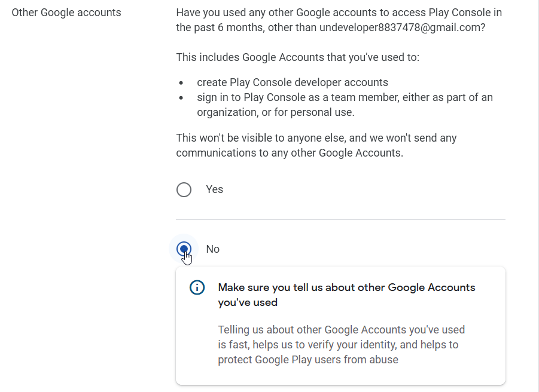The width and height of the screenshot is (539, 392).
Task: Click the "Yes" option label text
Action: pos(214,189)
